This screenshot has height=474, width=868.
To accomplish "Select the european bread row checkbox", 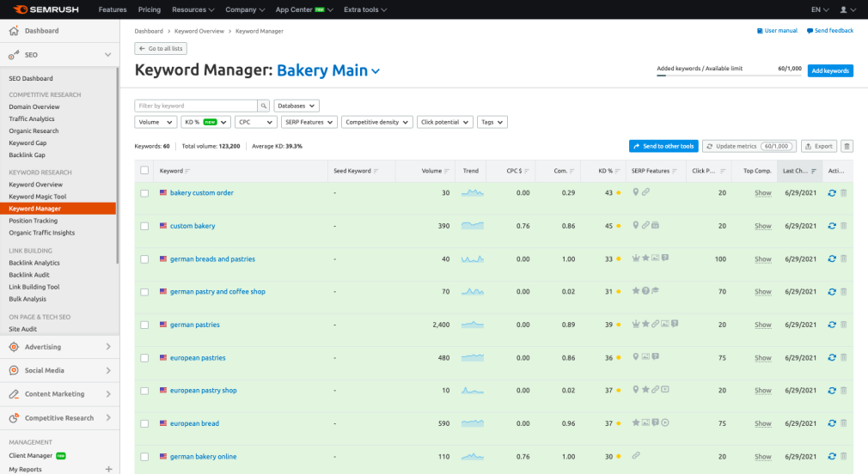I will 144,423.
